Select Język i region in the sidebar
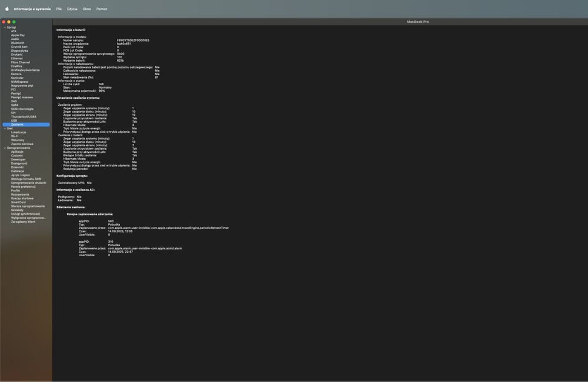The image size is (588, 382). [20, 175]
